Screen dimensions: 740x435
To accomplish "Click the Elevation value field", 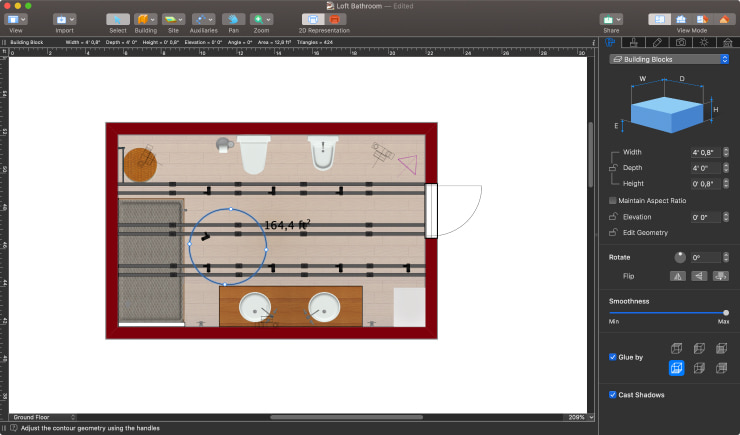I will point(706,217).
